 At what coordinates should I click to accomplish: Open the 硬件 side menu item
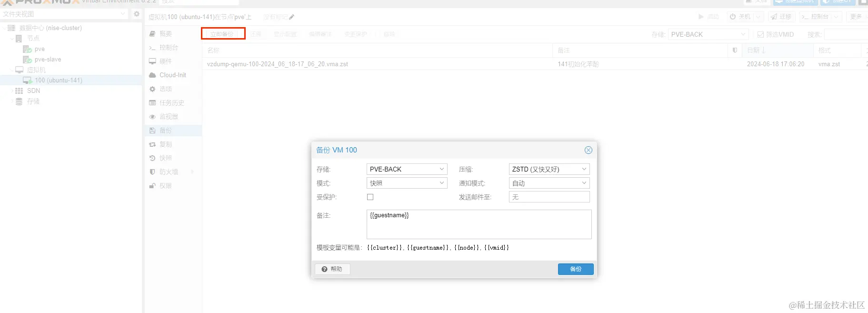click(173, 61)
